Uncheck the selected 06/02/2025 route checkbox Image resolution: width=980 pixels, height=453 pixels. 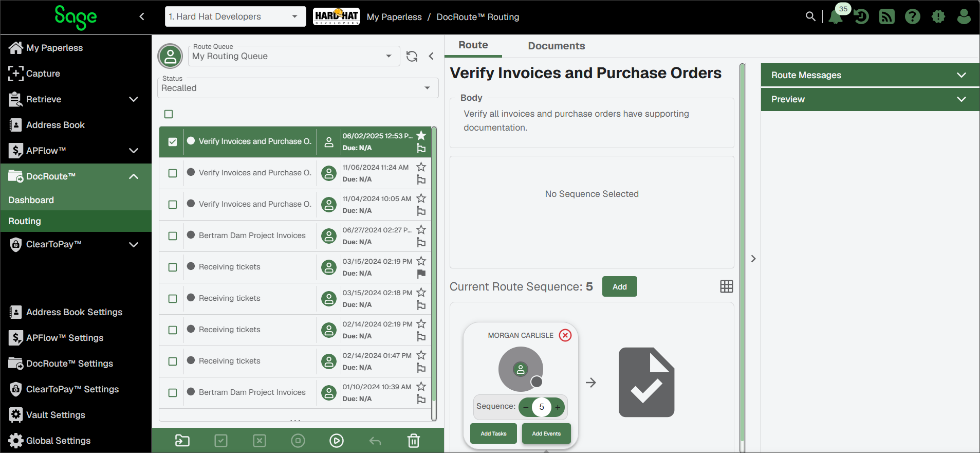coord(173,141)
